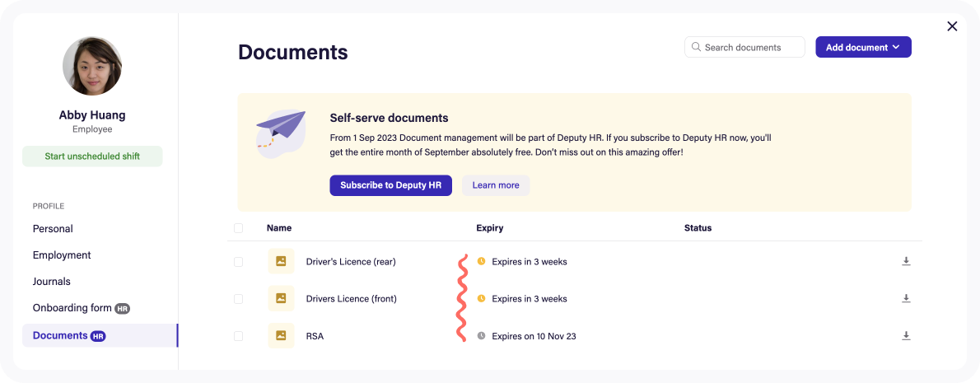Click the Status column header
The height and width of the screenshot is (383, 980).
[x=698, y=228]
